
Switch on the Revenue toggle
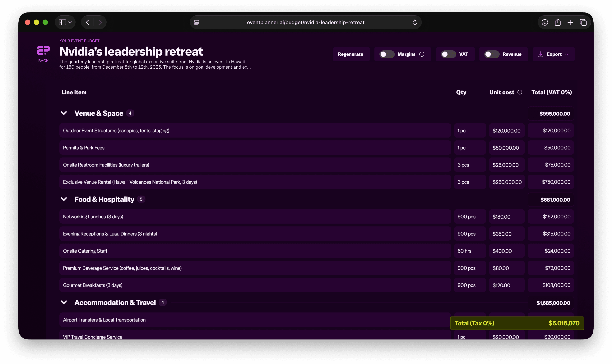pos(491,54)
